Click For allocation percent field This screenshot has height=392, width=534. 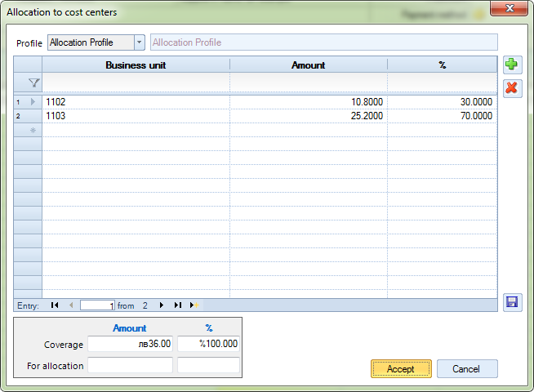(x=208, y=365)
